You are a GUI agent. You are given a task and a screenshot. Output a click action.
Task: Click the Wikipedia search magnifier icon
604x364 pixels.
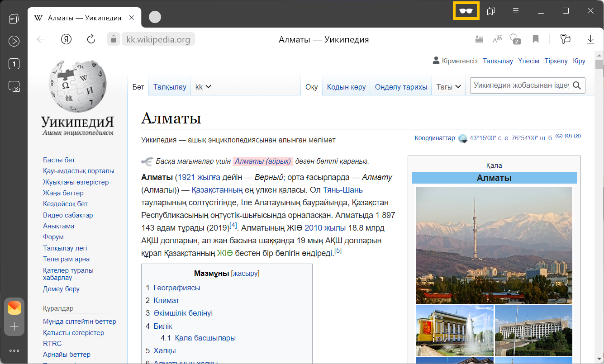577,85
